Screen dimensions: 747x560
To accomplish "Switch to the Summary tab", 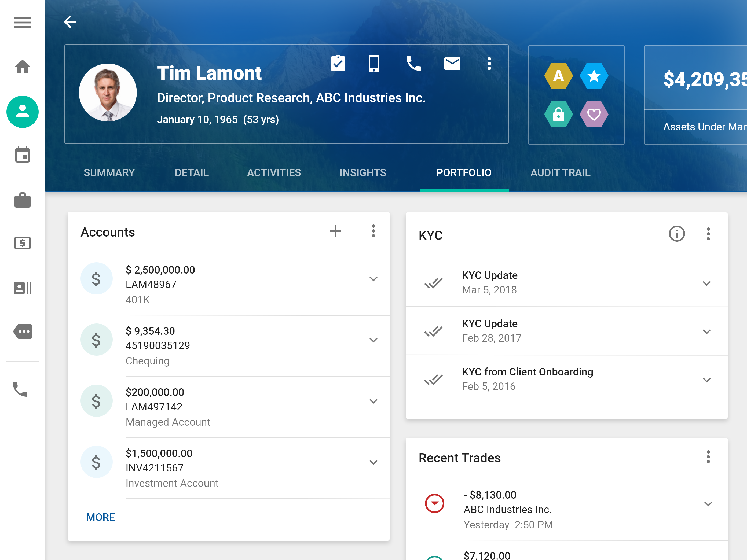I will (x=109, y=173).
